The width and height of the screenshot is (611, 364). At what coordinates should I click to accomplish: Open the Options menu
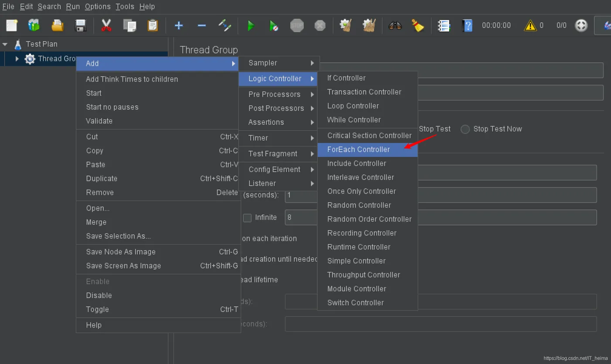(98, 7)
